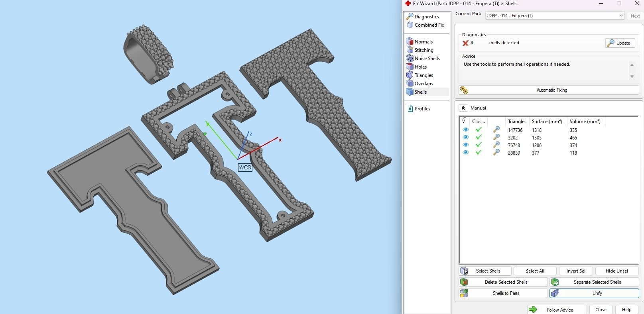Click the magnifier icon on Update button
This screenshot has width=644, height=314.
(611, 43)
